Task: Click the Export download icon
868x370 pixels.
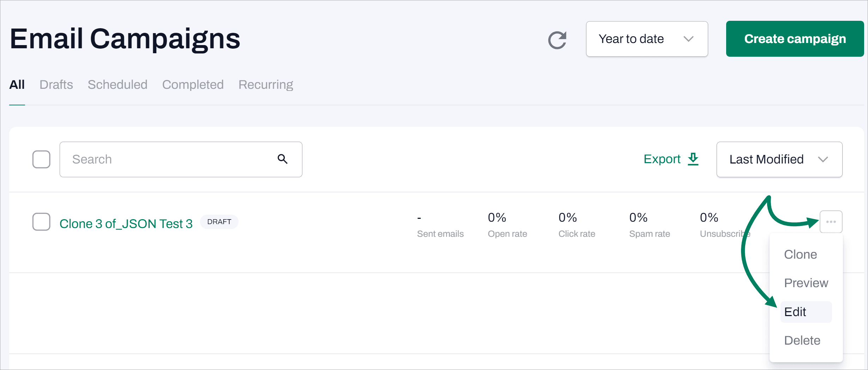Action: point(693,159)
